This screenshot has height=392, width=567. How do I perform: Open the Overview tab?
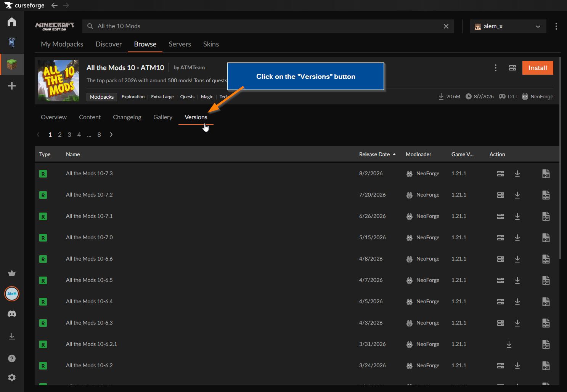[54, 117]
